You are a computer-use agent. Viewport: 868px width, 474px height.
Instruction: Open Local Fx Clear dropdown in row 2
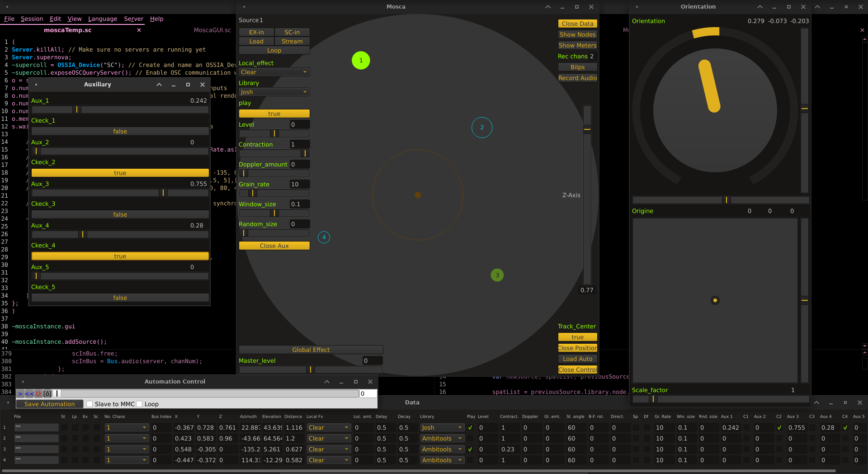(329, 438)
